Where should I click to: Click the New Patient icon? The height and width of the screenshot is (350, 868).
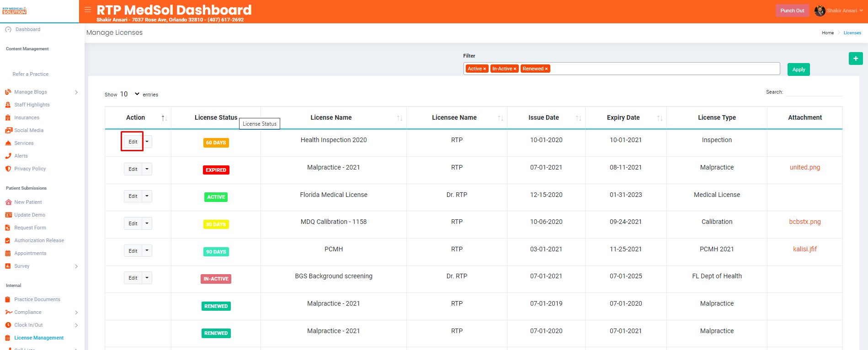(x=8, y=202)
